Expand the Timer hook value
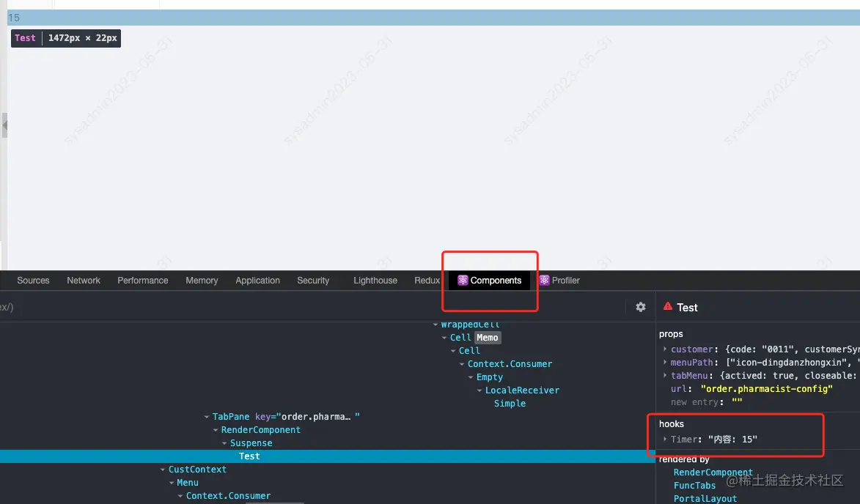The width and height of the screenshot is (860, 504). point(665,440)
